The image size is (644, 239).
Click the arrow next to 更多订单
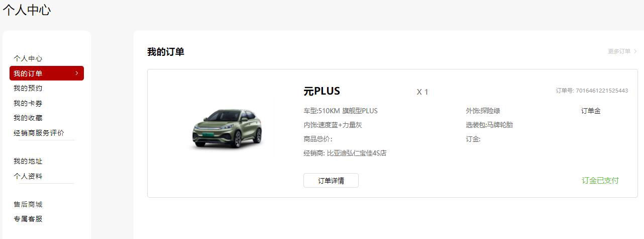635,51
